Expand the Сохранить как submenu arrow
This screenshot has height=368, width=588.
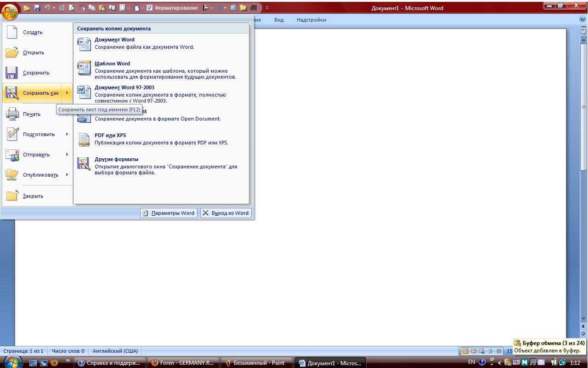[x=67, y=93]
